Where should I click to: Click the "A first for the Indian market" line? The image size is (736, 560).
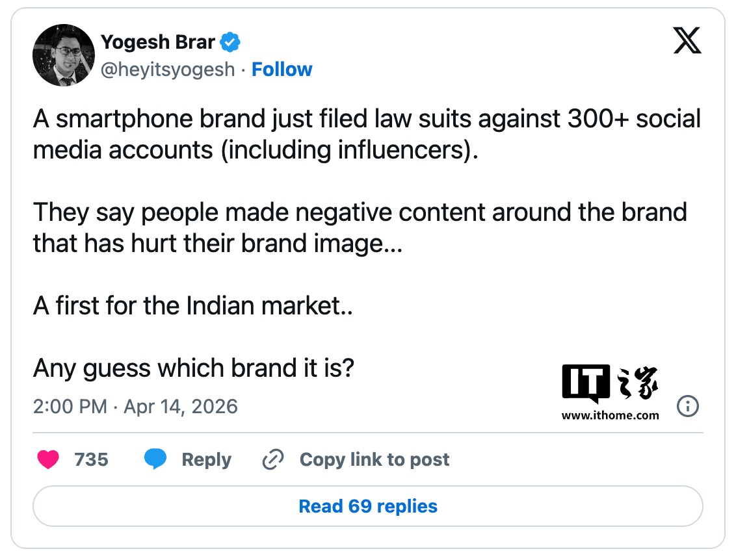point(193,305)
